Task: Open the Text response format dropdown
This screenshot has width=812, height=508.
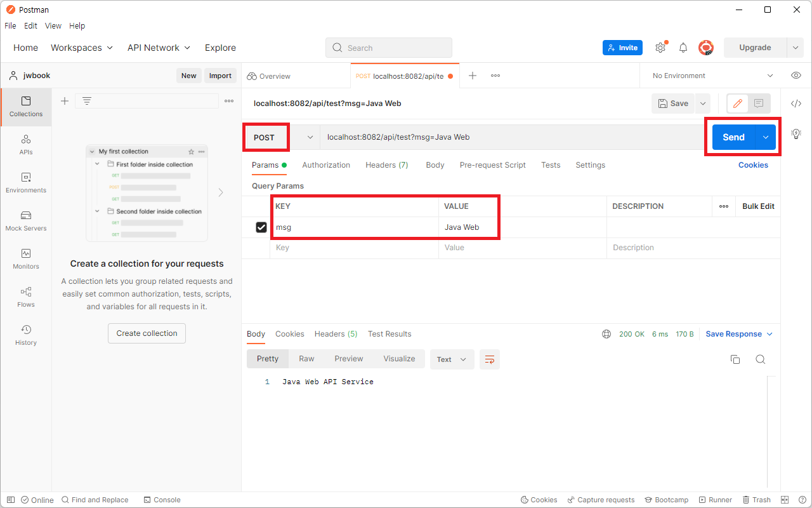Action: (x=452, y=359)
